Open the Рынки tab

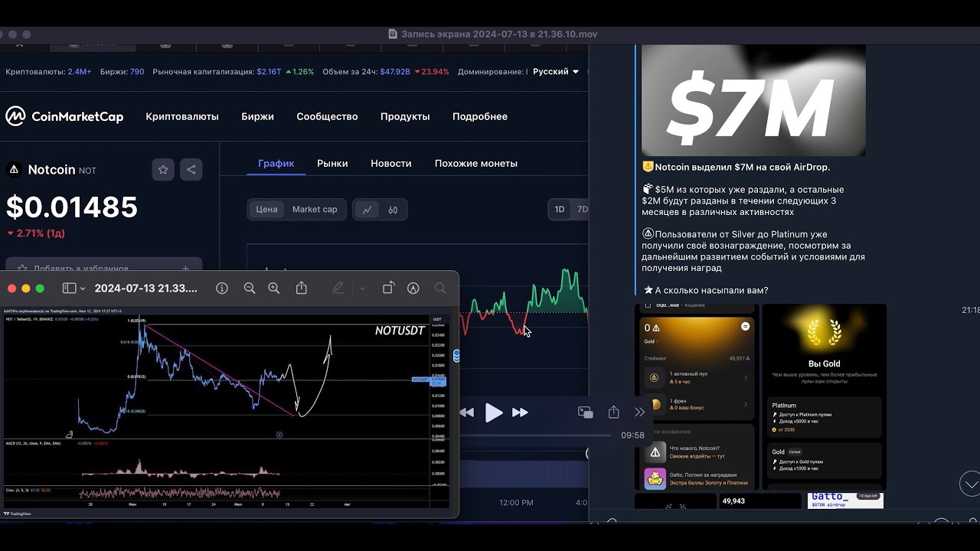click(332, 163)
